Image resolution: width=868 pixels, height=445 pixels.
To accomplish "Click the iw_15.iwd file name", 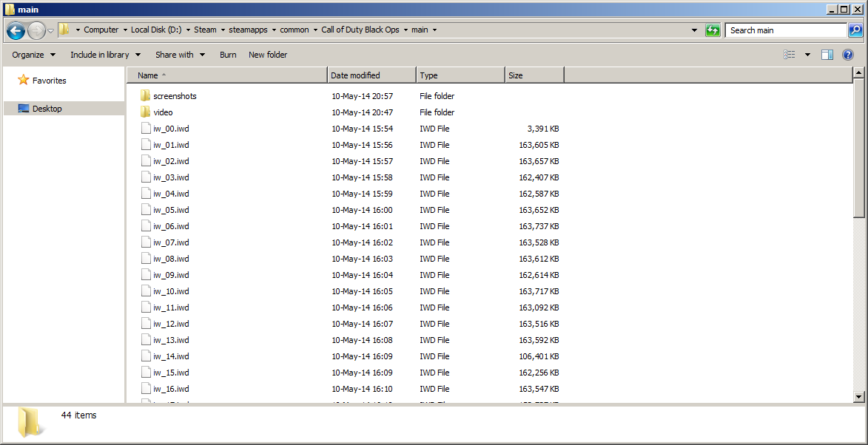I will coord(171,373).
